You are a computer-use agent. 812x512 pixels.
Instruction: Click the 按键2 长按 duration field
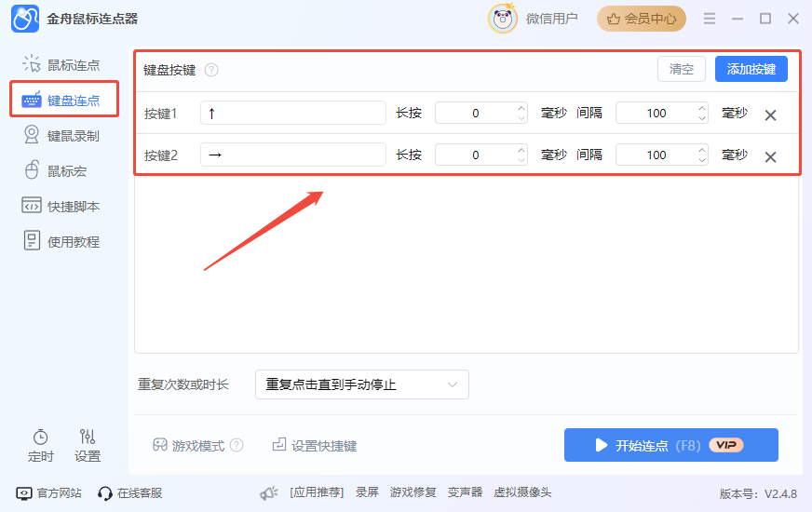point(476,155)
